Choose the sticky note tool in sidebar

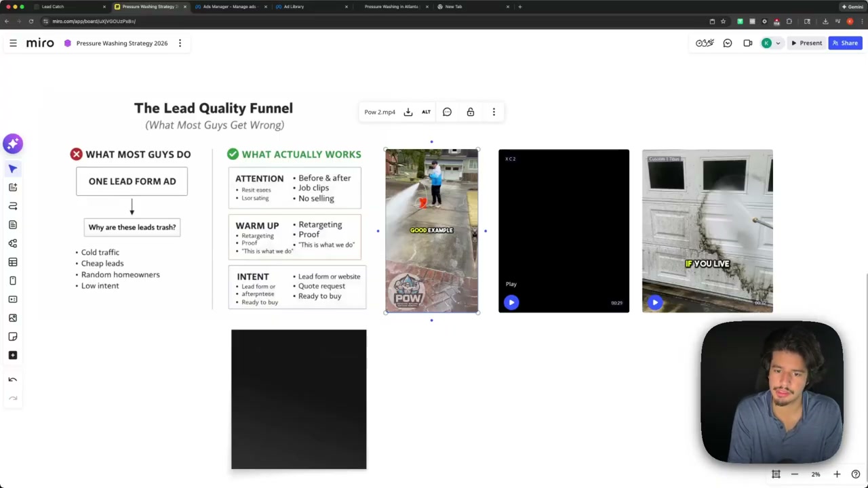click(x=13, y=337)
